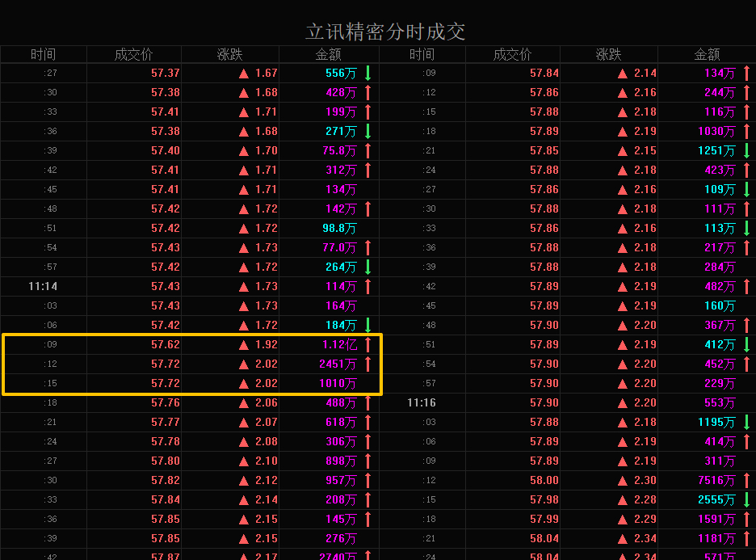Click the green down arrow beside 184万
This screenshot has height=560, width=756.
(x=367, y=325)
